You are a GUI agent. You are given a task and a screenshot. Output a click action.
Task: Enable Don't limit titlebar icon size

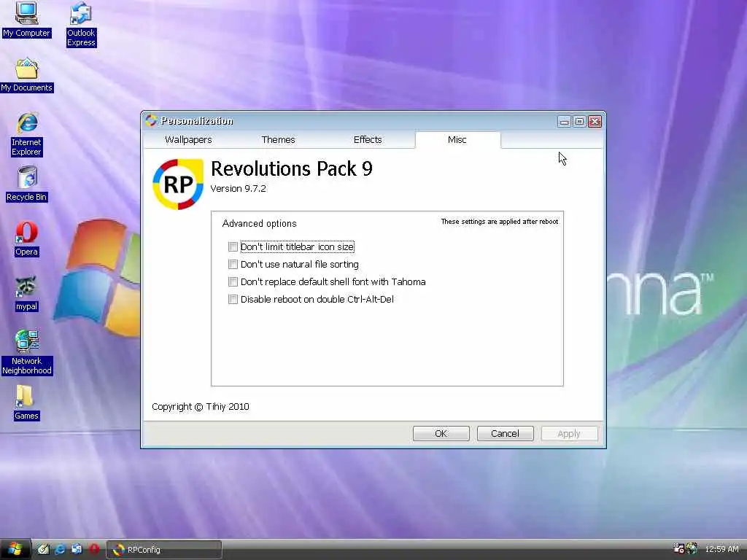(233, 246)
